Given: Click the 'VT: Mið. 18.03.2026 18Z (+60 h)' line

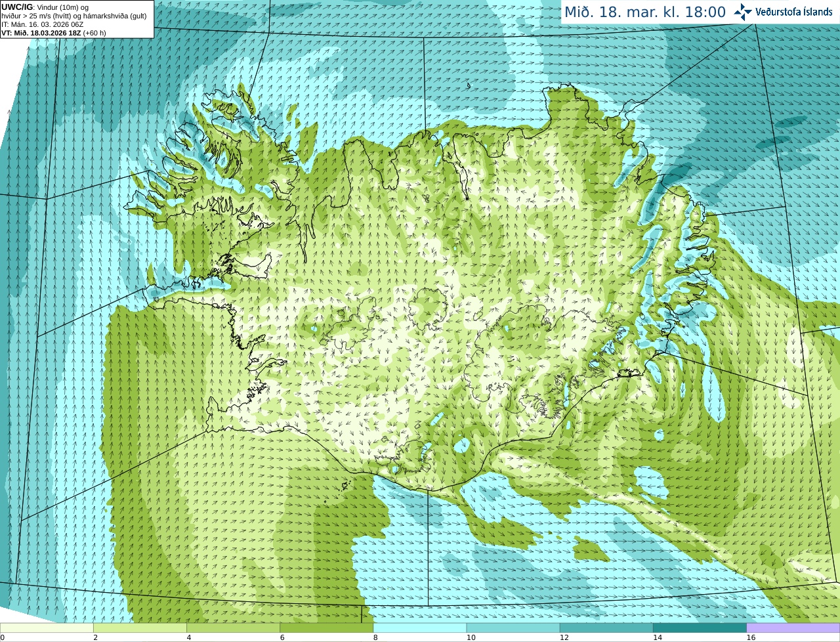Looking at the screenshot, I should click(x=54, y=33).
